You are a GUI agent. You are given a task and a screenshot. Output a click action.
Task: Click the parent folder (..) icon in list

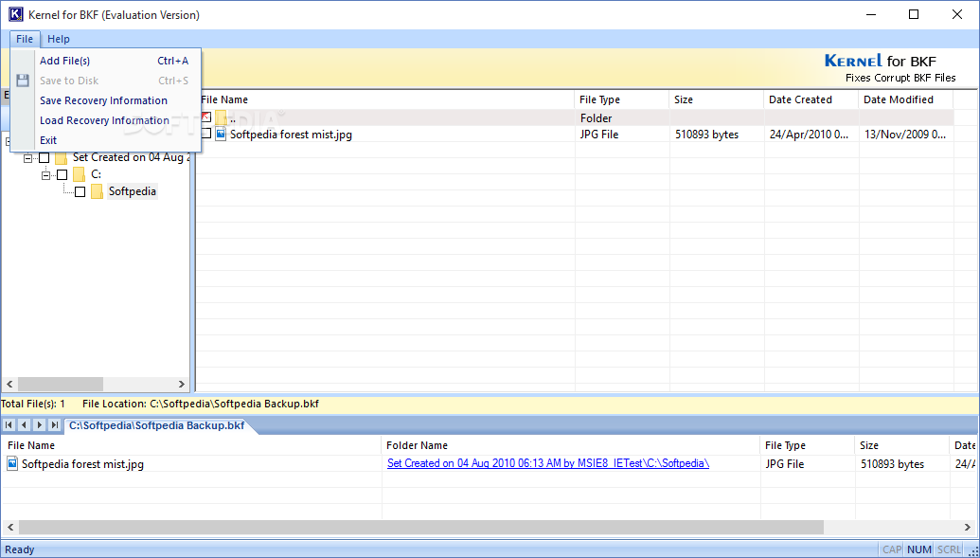coord(222,117)
